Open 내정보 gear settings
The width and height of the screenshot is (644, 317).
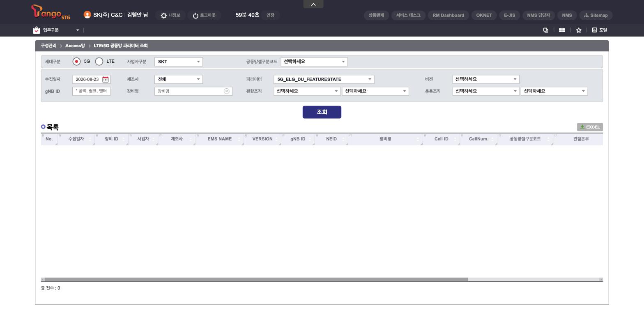pyautogui.click(x=170, y=15)
